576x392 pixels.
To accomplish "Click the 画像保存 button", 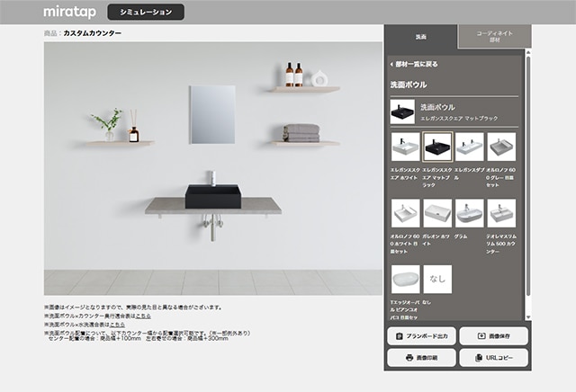I will pyautogui.click(x=493, y=336).
